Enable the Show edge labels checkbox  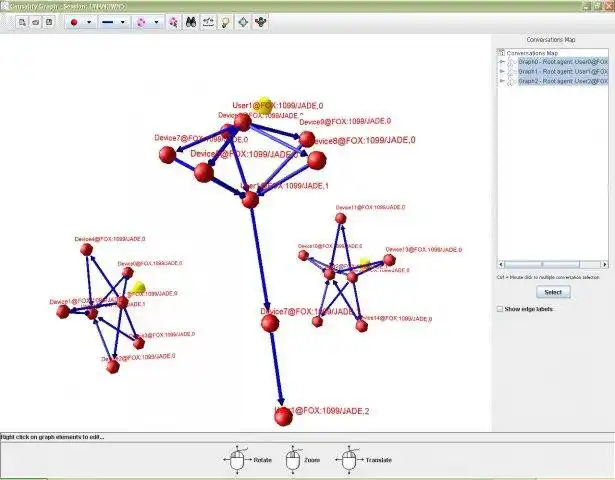[500, 309]
